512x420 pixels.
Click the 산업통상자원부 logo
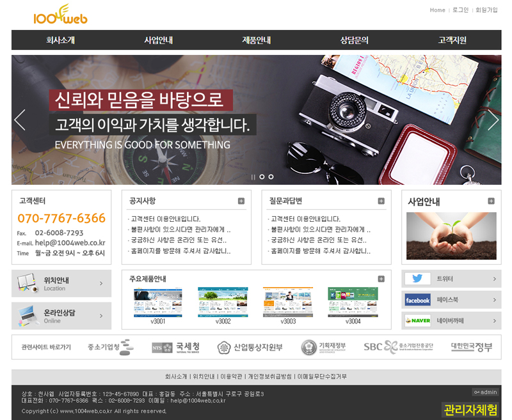tap(250, 347)
